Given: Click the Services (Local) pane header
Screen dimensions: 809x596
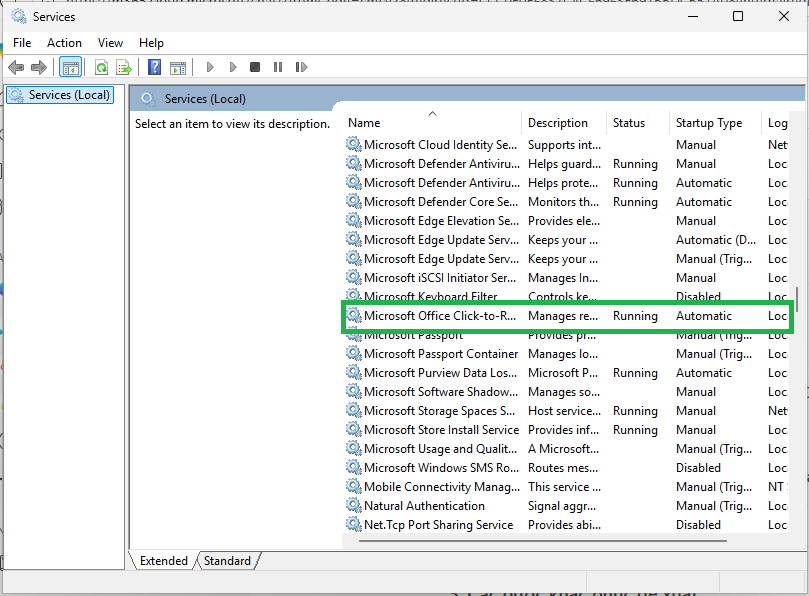Looking at the screenshot, I should pyautogui.click(x=205, y=99).
